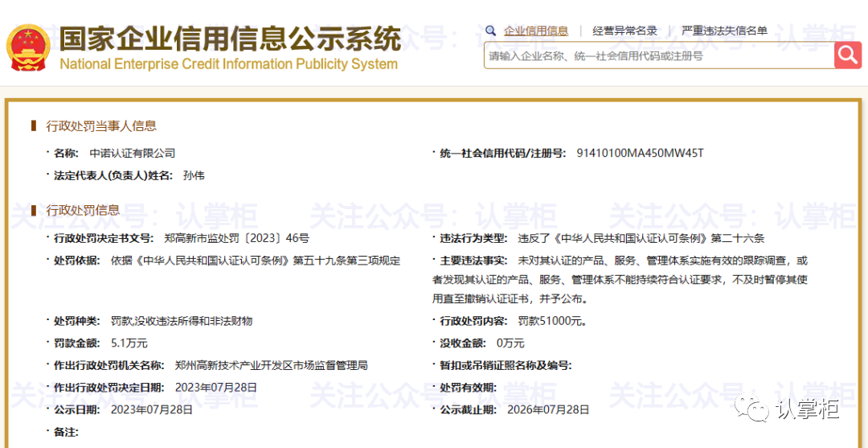Select company name 中诺认证有限公司
Viewport: 868px width, 448px height.
(133, 154)
